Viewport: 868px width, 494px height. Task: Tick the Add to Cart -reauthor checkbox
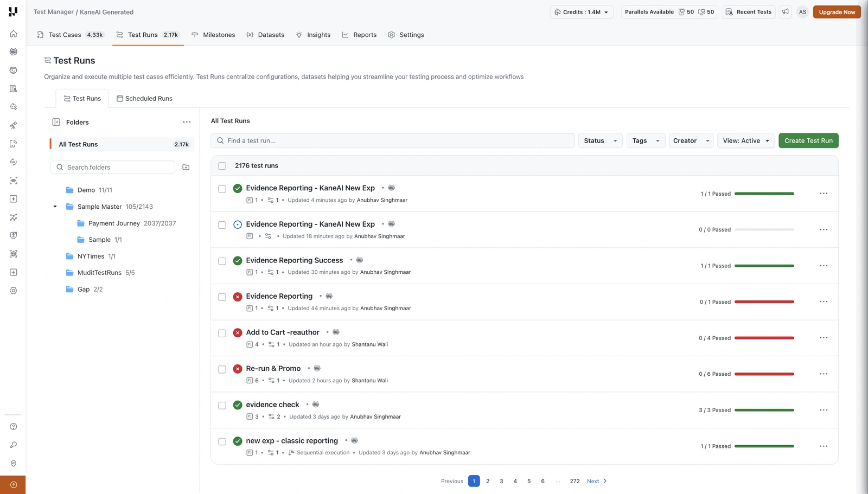(x=222, y=333)
